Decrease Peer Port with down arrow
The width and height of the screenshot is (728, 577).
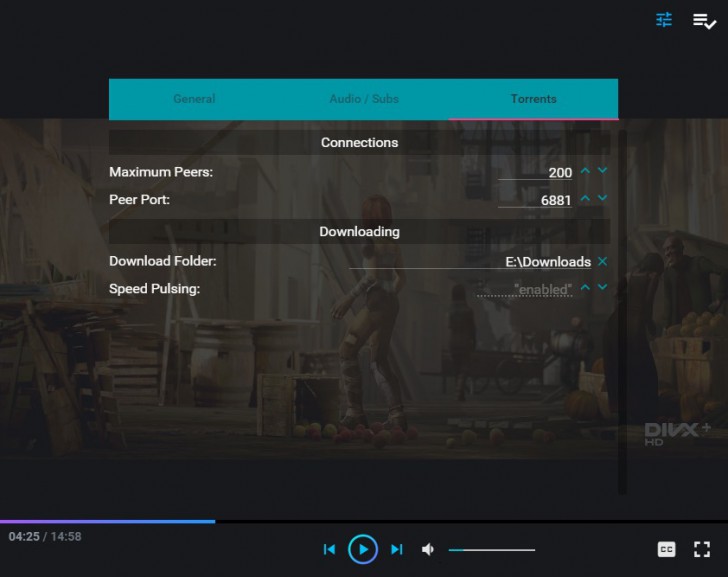click(603, 198)
